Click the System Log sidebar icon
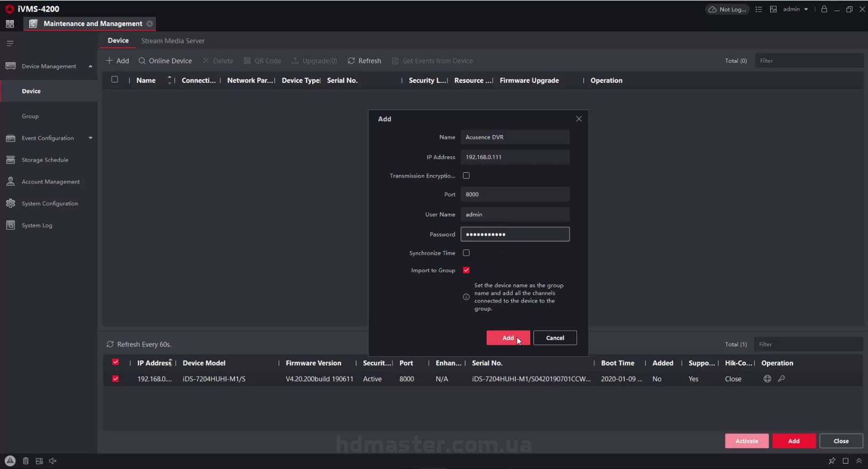The height and width of the screenshot is (469, 868). tap(10, 225)
